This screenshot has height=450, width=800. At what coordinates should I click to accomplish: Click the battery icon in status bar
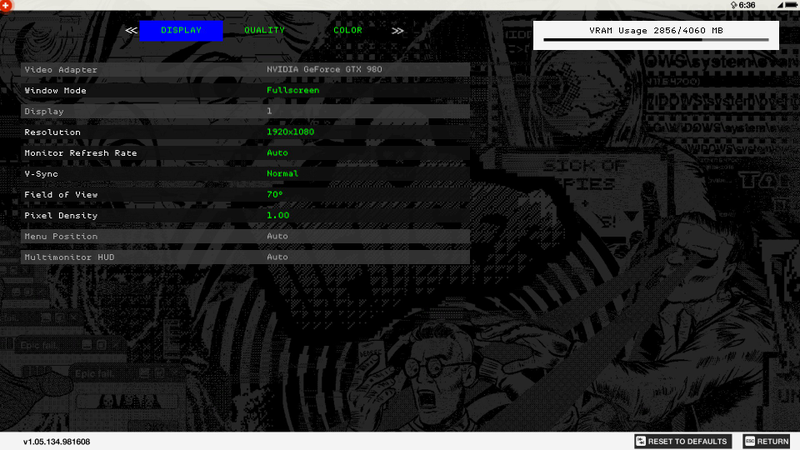tap(791, 5)
